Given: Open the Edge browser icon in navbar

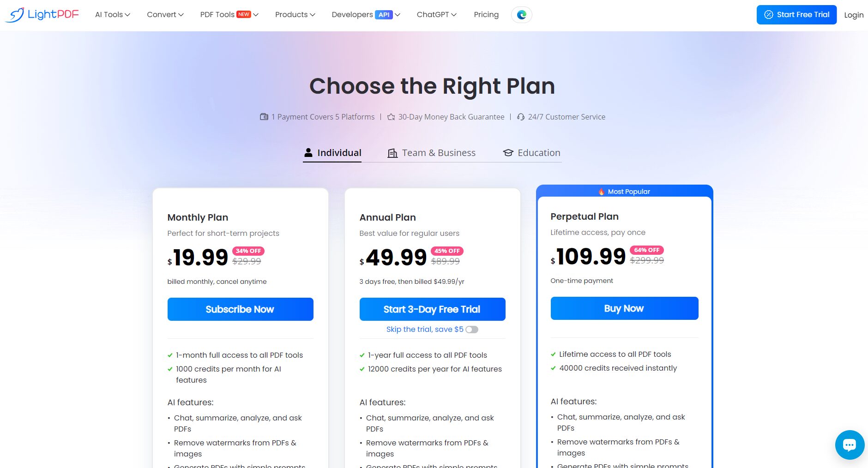Looking at the screenshot, I should (x=522, y=15).
